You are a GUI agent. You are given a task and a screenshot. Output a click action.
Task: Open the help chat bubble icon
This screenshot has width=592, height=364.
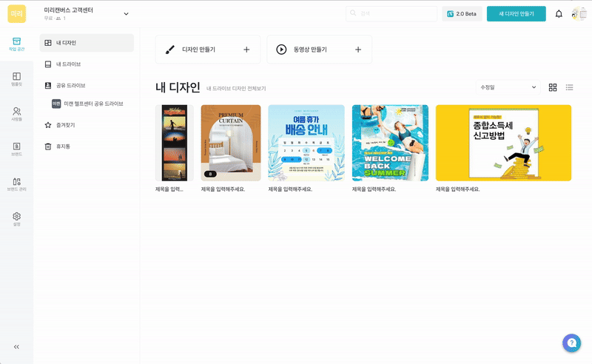(571, 343)
